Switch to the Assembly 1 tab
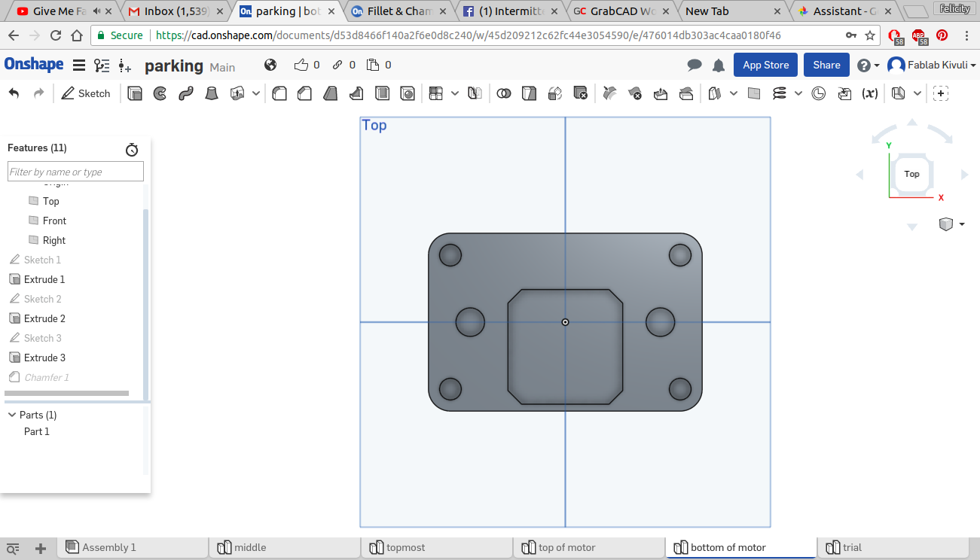The image size is (980, 560). (x=108, y=547)
